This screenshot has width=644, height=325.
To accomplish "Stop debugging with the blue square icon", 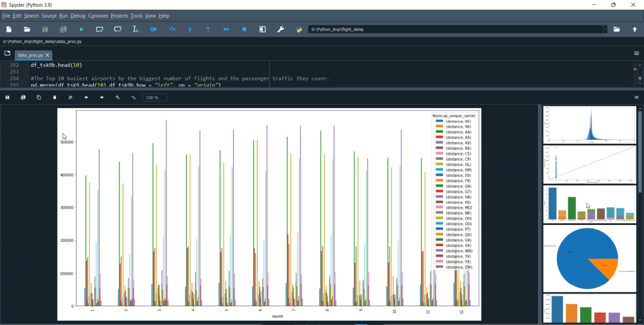I will tap(244, 29).
